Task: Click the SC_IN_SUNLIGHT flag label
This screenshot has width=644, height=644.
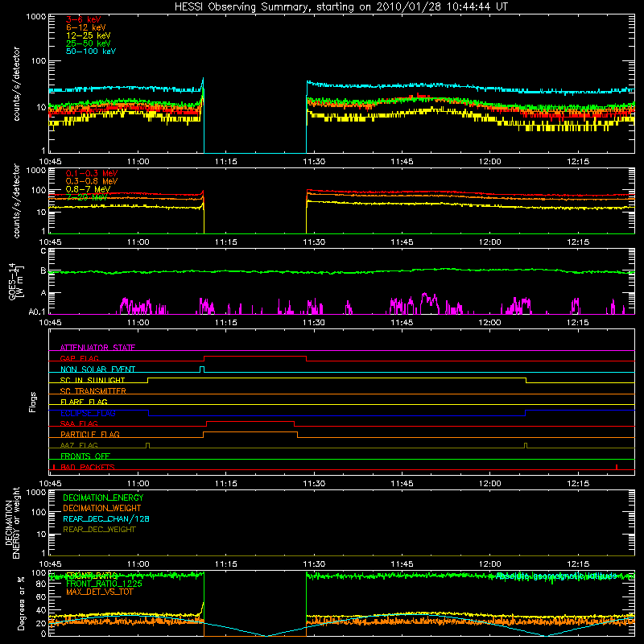Action: (x=93, y=380)
